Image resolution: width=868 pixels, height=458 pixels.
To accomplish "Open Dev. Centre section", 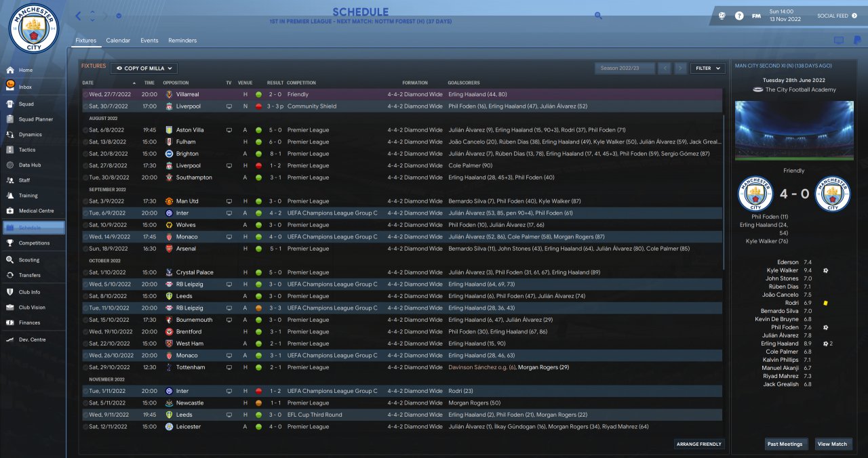I will coord(33,339).
